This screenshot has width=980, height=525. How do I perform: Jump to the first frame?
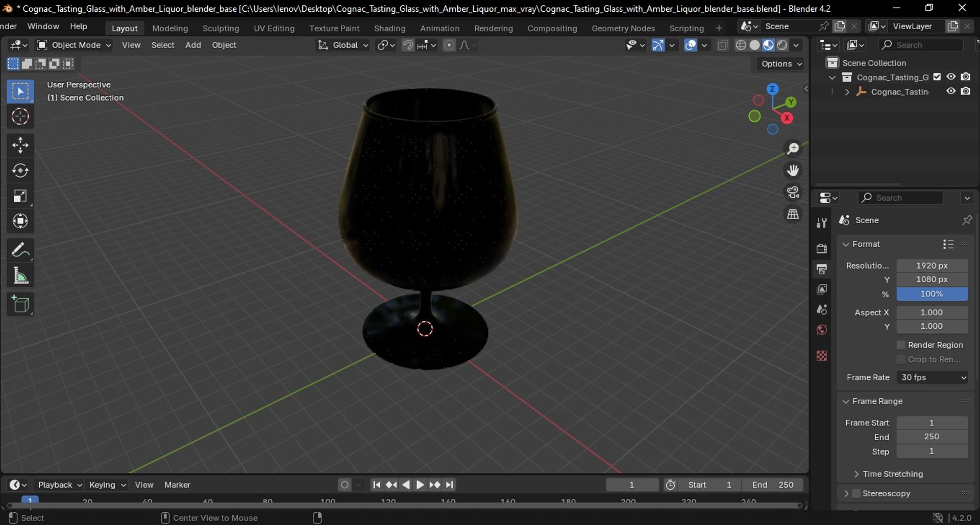(376, 485)
